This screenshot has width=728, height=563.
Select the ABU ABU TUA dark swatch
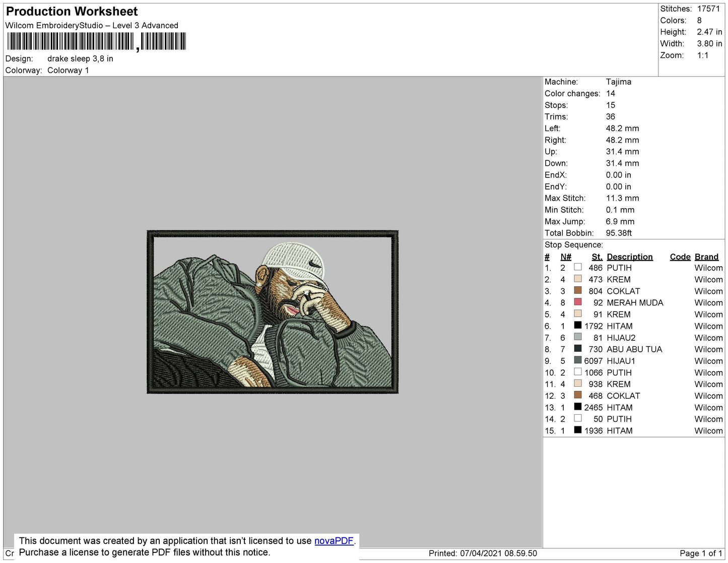pyautogui.click(x=578, y=348)
